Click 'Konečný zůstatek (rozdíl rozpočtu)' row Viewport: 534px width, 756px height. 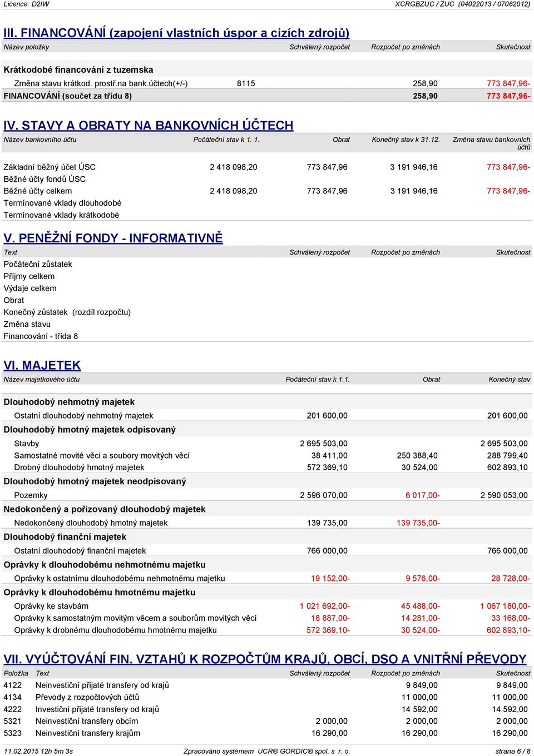[267, 312]
